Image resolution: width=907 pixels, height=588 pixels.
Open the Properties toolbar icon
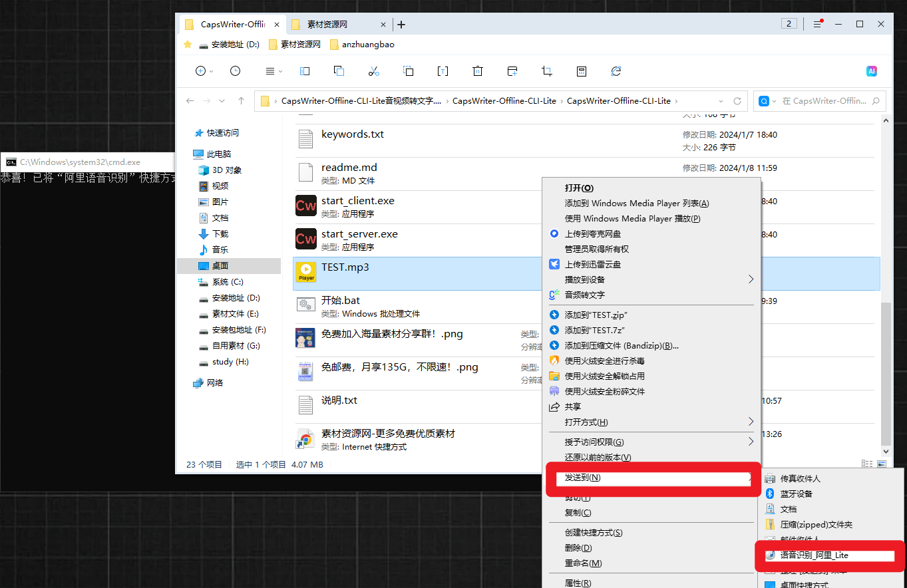coord(581,71)
